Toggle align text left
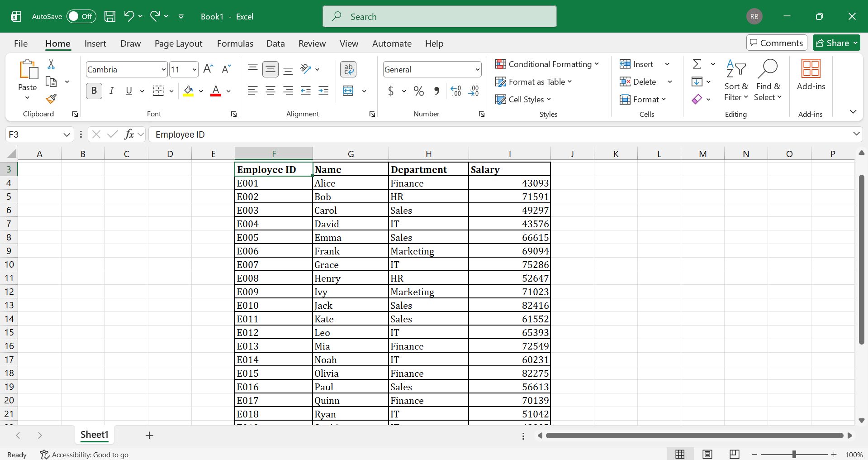This screenshot has width=868, height=460. click(253, 91)
